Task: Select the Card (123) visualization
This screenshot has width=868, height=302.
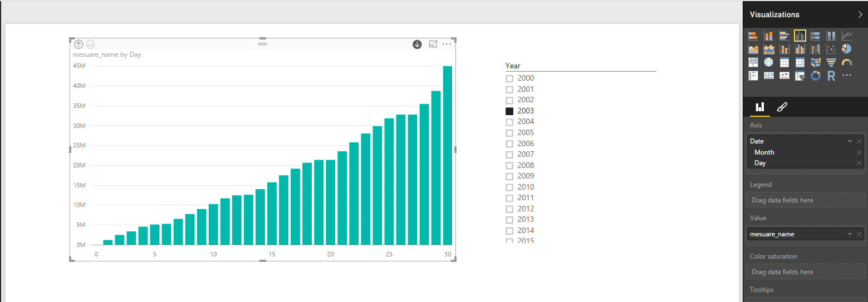Action: 769,76
